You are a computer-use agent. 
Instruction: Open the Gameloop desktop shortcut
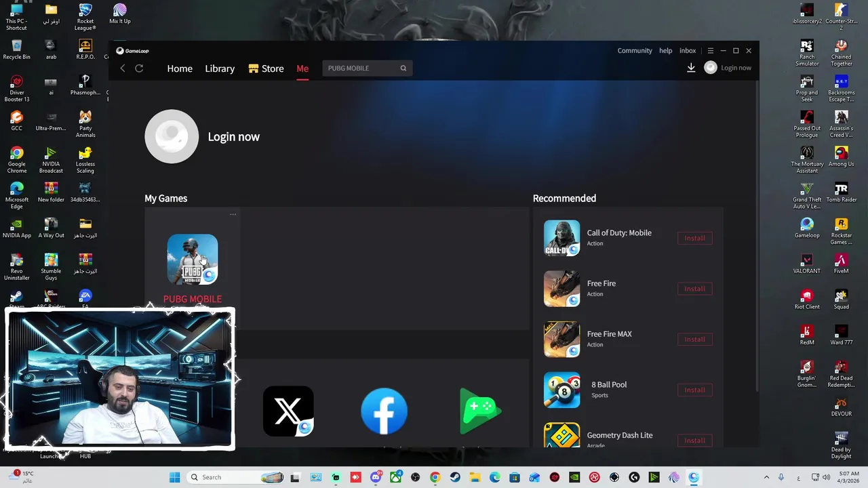pos(807,228)
